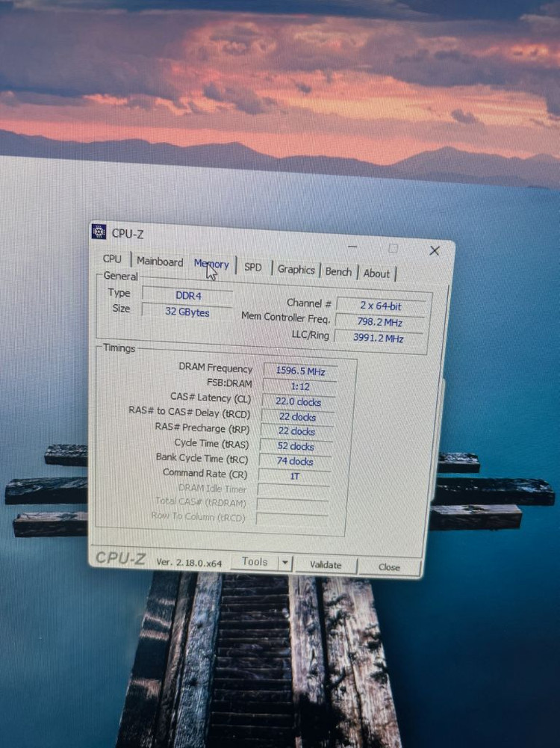Image resolution: width=560 pixels, height=748 pixels.
Task: Minimize the CPU-Z window
Action: point(352,247)
